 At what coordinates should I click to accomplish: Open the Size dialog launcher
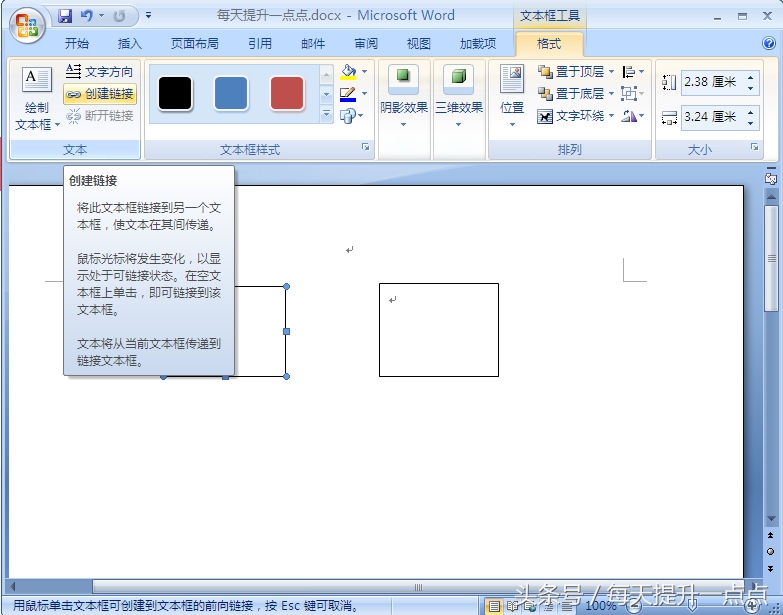point(755,147)
